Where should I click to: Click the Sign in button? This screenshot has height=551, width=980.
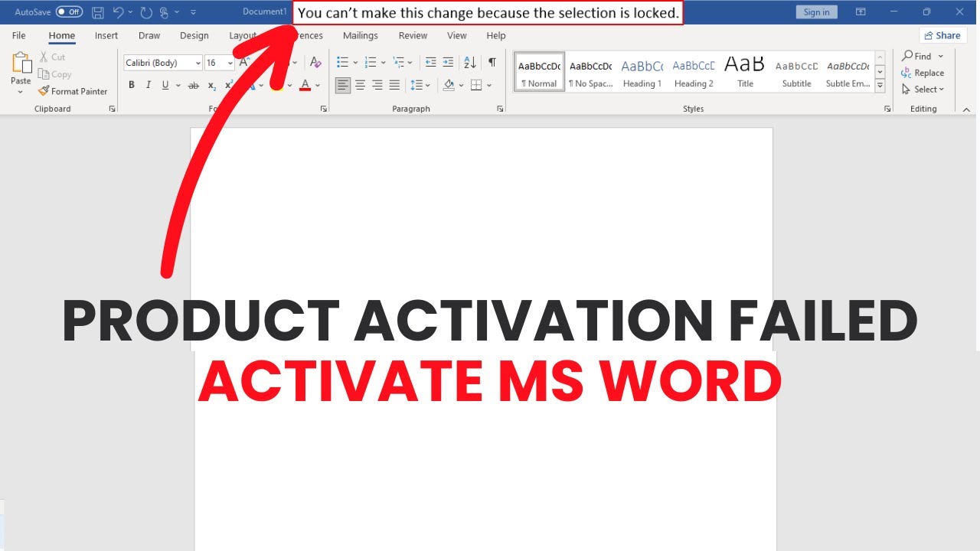coord(816,12)
